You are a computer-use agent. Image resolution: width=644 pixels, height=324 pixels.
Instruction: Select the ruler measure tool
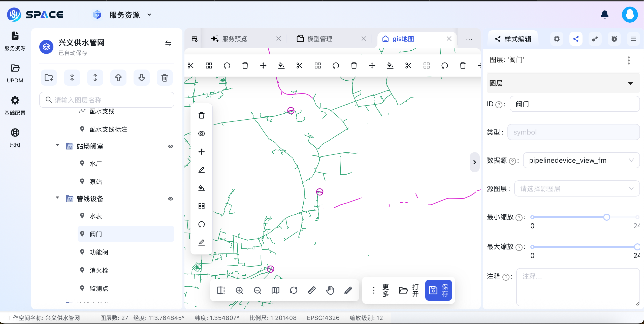point(312,290)
